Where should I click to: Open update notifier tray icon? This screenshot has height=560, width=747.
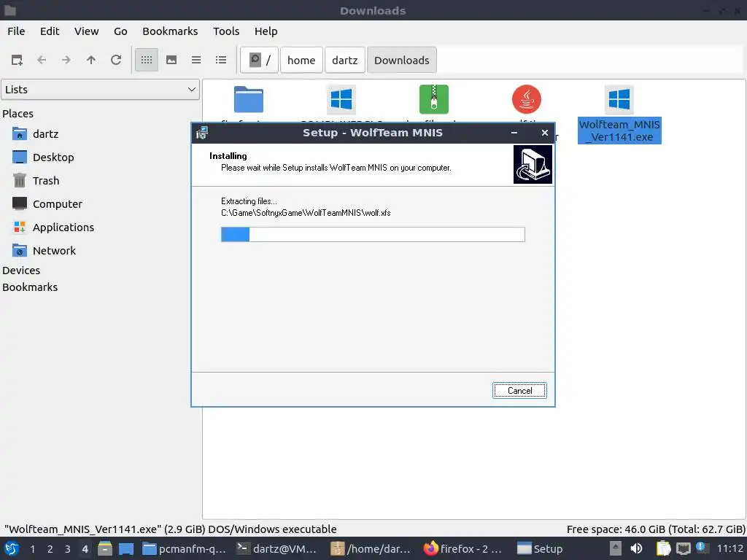click(701, 548)
